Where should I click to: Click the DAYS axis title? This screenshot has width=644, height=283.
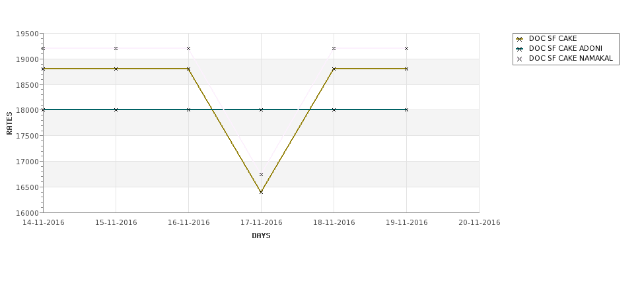261,236
